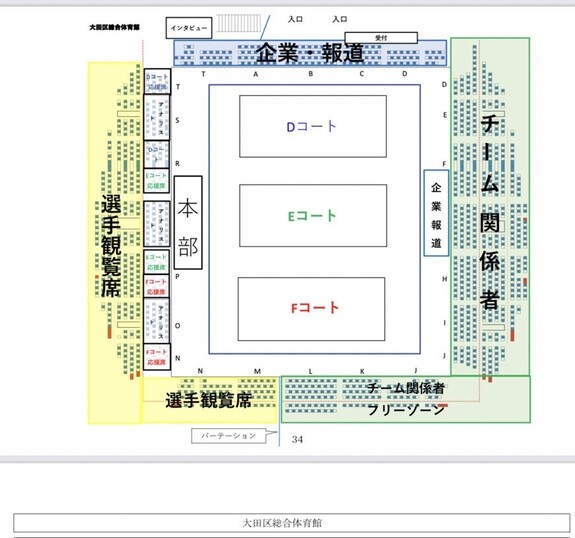The height and width of the screenshot is (538, 575).
Task: Click the 大田区総合体育館 title at top left
Action: tap(114, 27)
